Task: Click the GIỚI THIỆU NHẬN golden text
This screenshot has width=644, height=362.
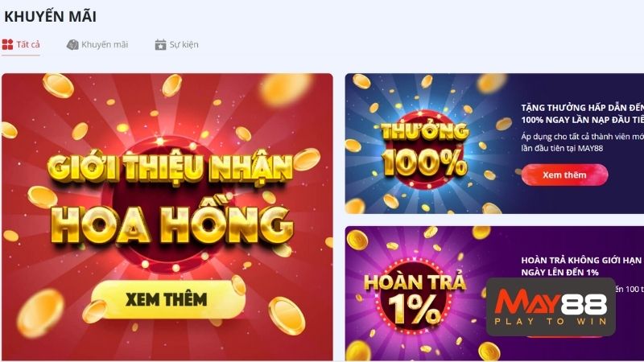Action: [171, 167]
